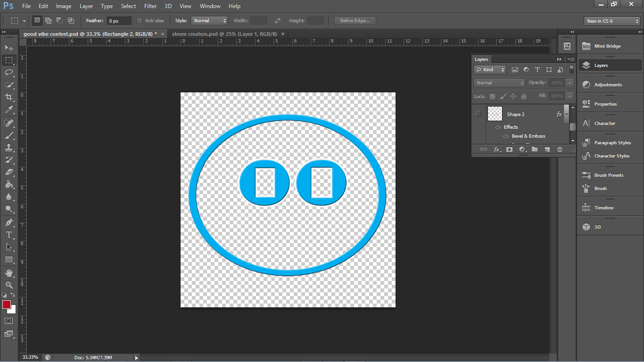
Task: Open the layer blend mode Normal dropdown
Action: [499, 83]
